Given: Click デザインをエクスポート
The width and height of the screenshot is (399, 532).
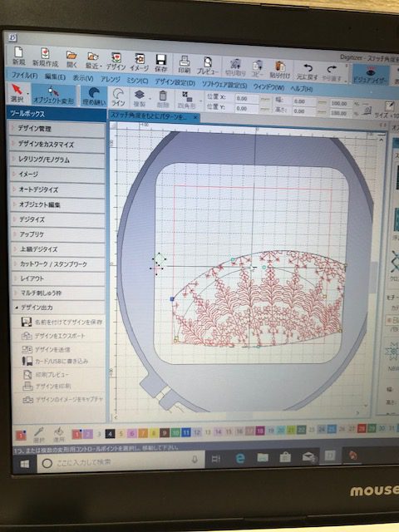Looking at the screenshot, I should point(53,336).
